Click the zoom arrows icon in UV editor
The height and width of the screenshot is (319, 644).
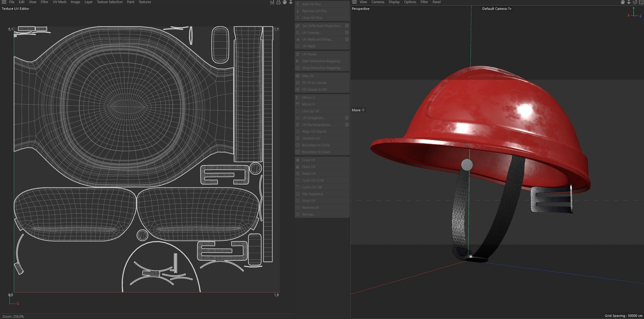(x=291, y=2)
